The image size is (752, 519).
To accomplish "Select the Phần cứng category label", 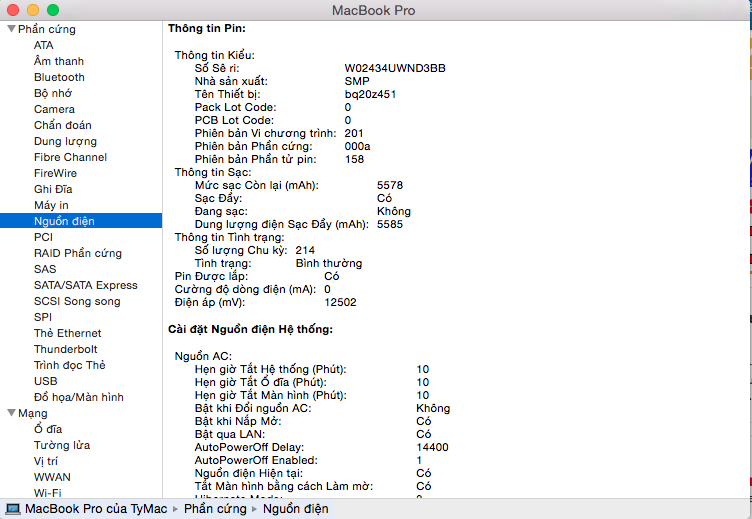I will [x=47, y=29].
